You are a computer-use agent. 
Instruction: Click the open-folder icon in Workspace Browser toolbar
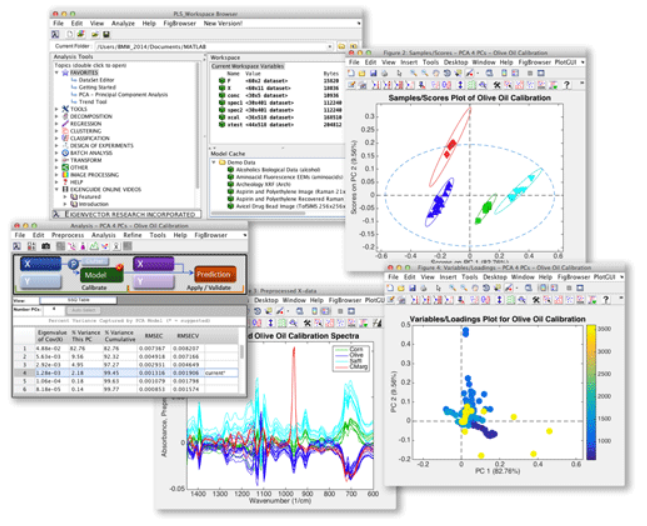click(x=95, y=34)
